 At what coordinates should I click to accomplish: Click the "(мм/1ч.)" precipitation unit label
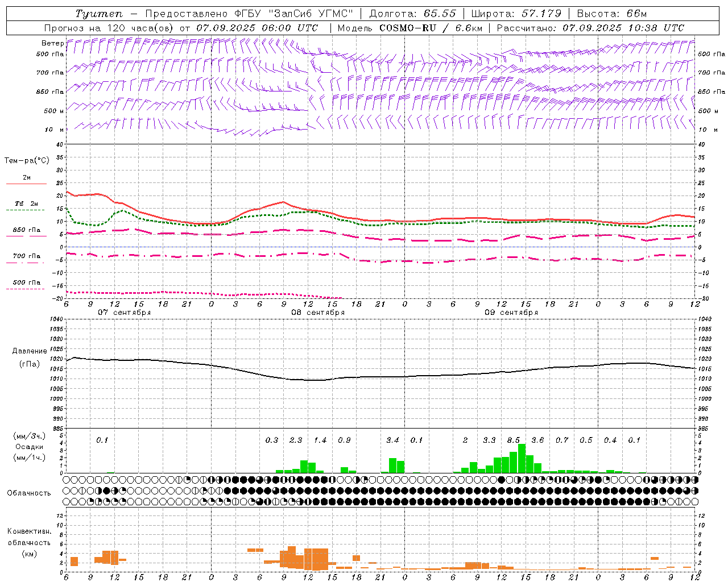tap(30, 458)
